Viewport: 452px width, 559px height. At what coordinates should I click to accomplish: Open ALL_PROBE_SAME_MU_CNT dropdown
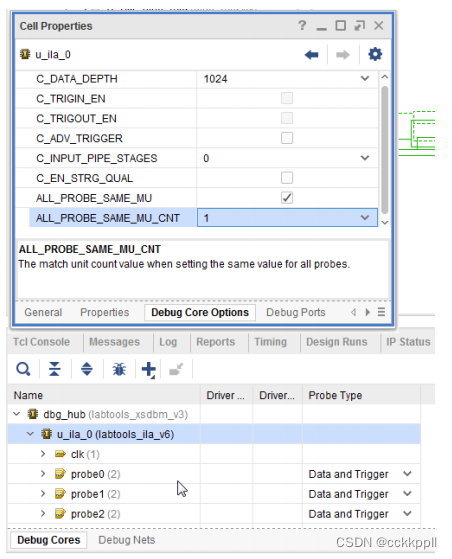click(x=365, y=218)
